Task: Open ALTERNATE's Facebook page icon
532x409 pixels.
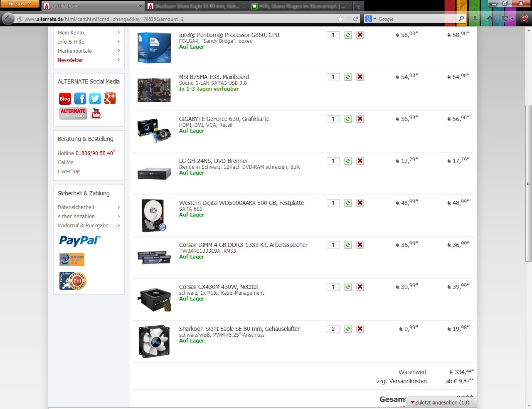Action: point(80,99)
